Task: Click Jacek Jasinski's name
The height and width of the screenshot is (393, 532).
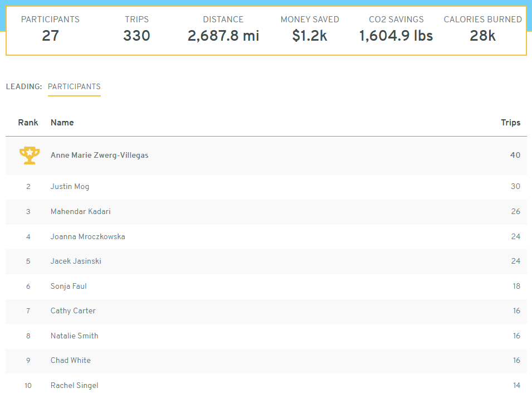Action: tap(76, 261)
